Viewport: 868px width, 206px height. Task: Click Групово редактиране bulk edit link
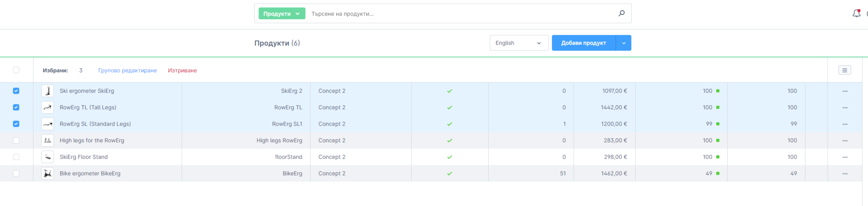pos(127,71)
